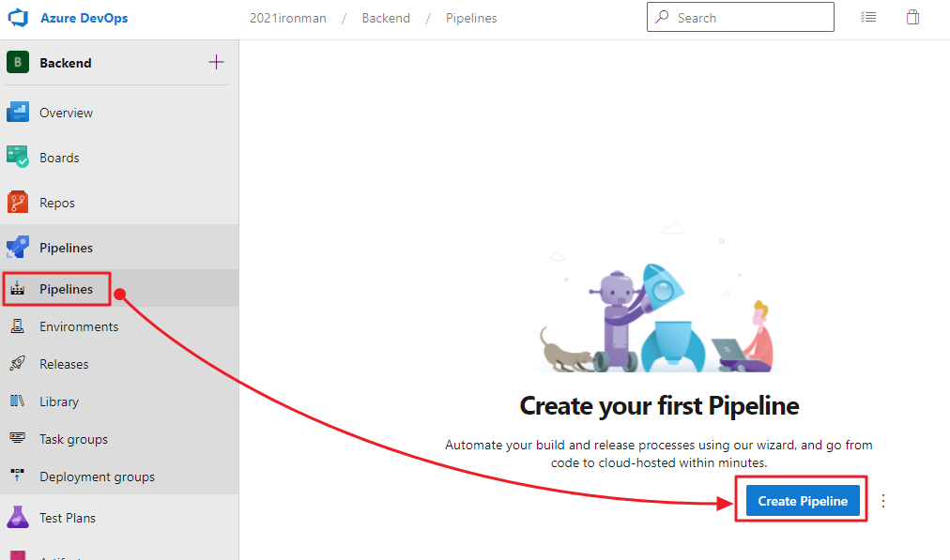Navigate to Boards in sidebar
Image resolution: width=950 pixels, height=560 pixels.
(x=59, y=158)
